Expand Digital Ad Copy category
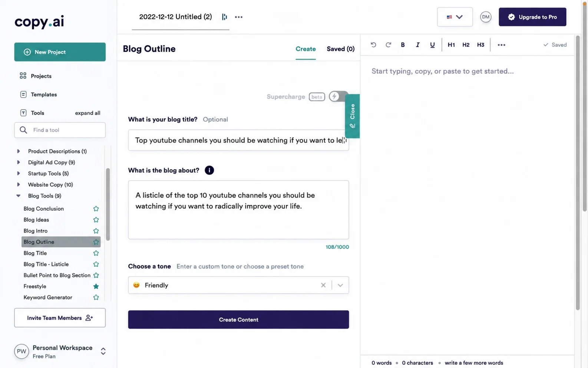The width and height of the screenshot is (588, 368). (x=19, y=162)
